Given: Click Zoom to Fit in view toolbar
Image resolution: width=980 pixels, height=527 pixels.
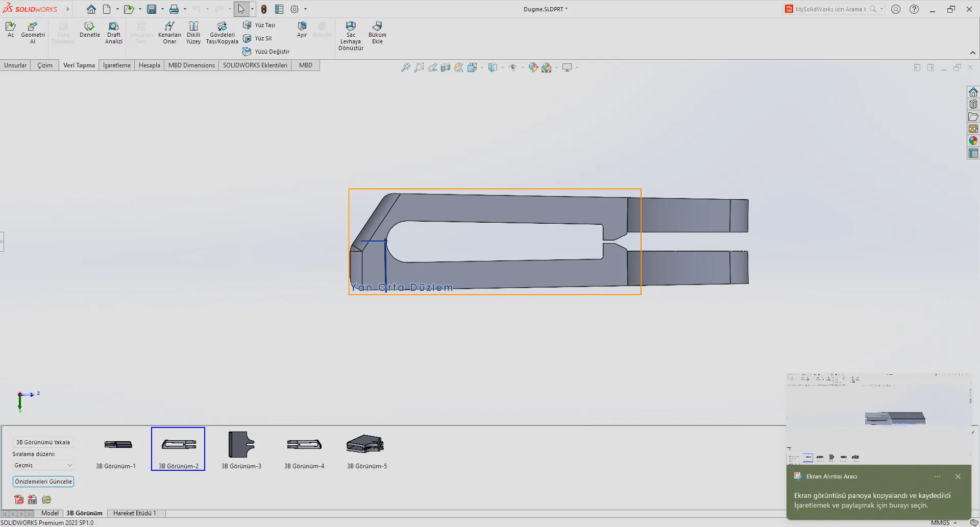Looking at the screenshot, I should (405, 67).
